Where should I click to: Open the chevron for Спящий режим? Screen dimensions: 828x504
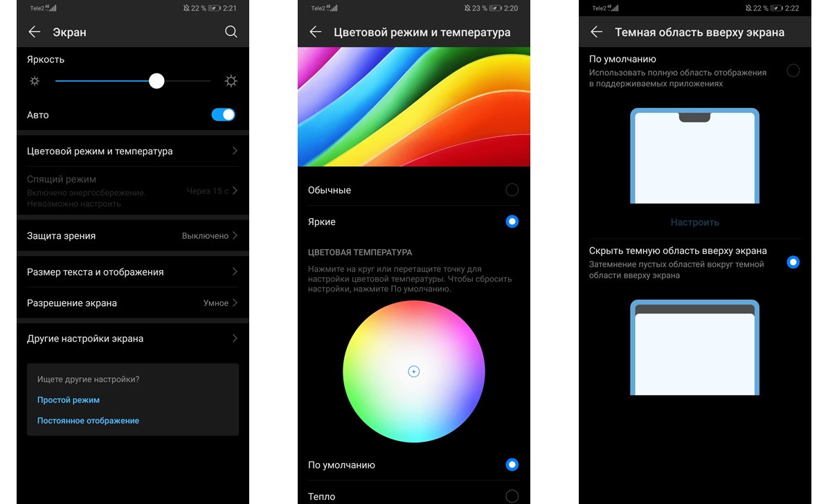click(x=235, y=190)
